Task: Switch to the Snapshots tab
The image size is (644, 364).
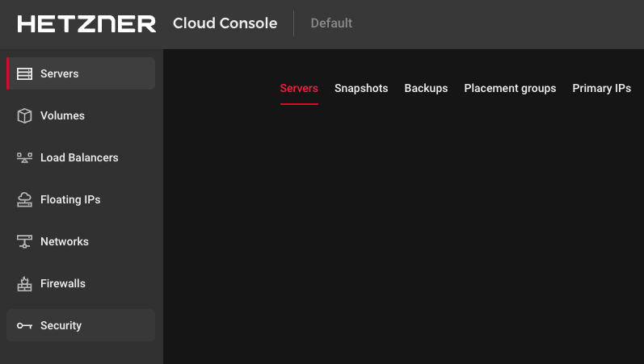Action: (361, 88)
